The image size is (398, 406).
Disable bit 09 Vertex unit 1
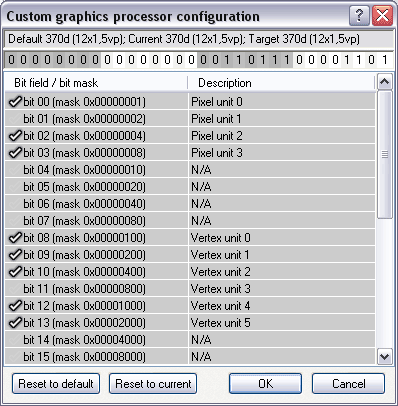pos(15,255)
